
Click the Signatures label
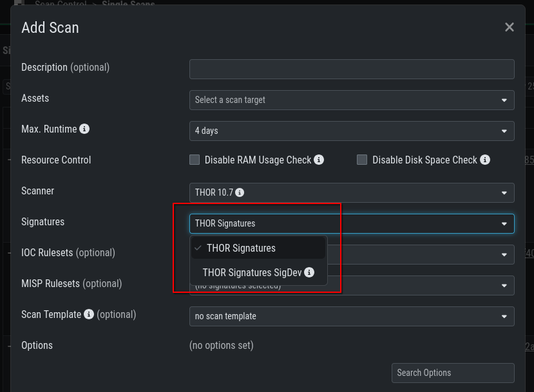[x=43, y=222]
